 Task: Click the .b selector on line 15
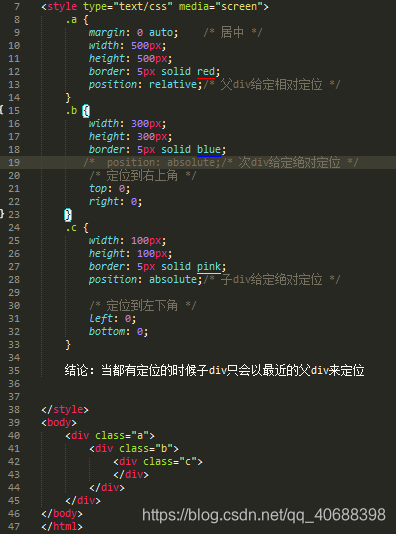tap(71, 111)
